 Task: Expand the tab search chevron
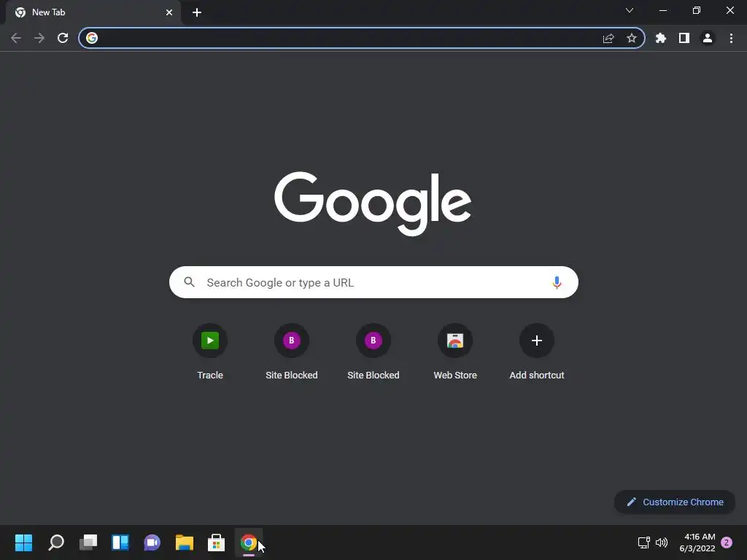pos(630,10)
